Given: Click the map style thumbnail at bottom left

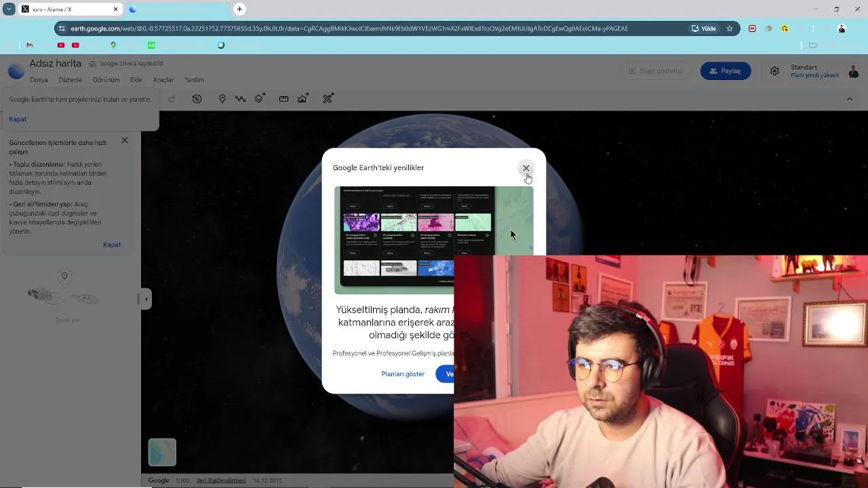Looking at the screenshot, I should pos(162,452).
